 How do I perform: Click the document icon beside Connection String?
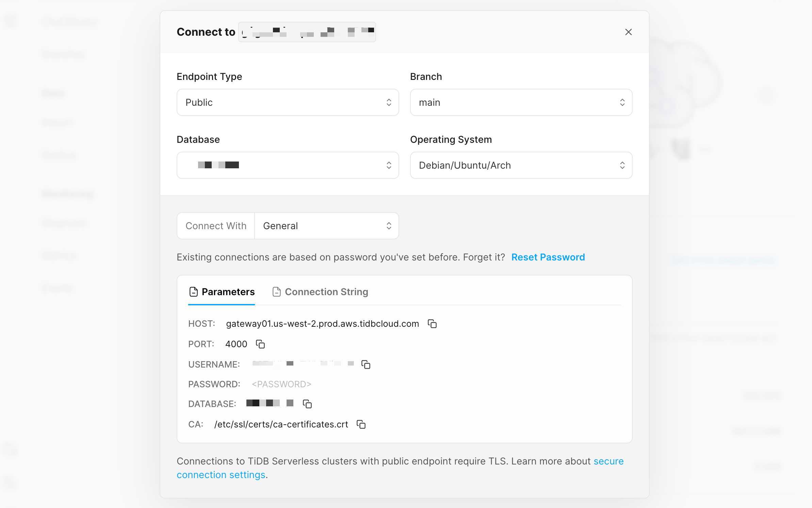[x=276, y=291]
